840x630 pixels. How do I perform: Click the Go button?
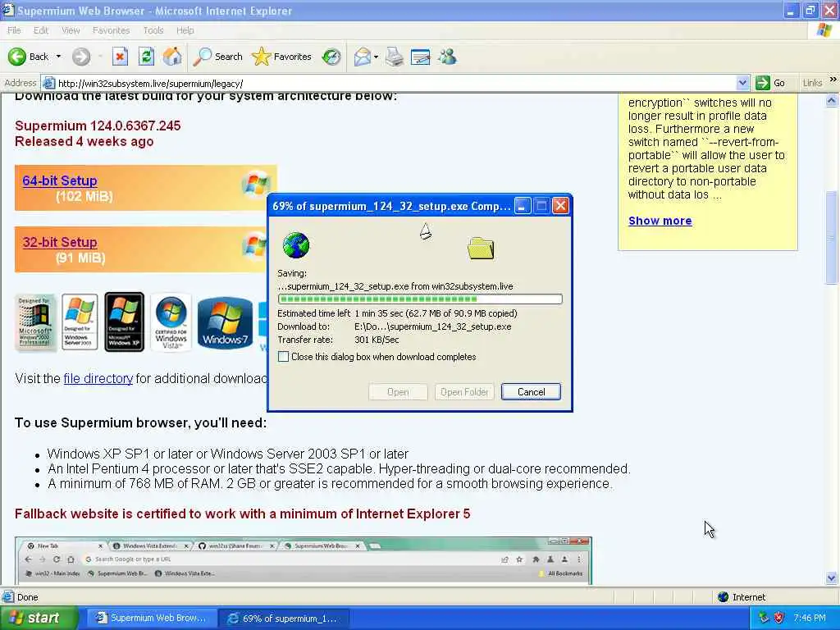click(x=770, y=83)
